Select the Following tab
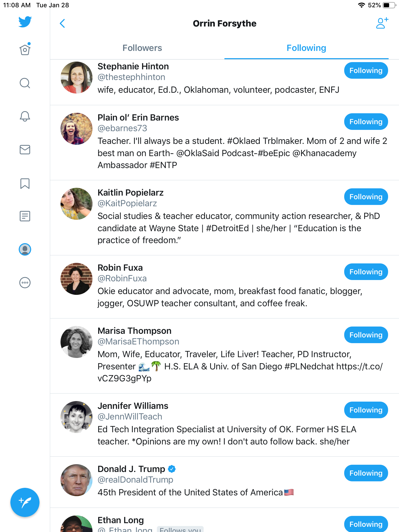Screen dimensions: 399x532 [306, 48]
